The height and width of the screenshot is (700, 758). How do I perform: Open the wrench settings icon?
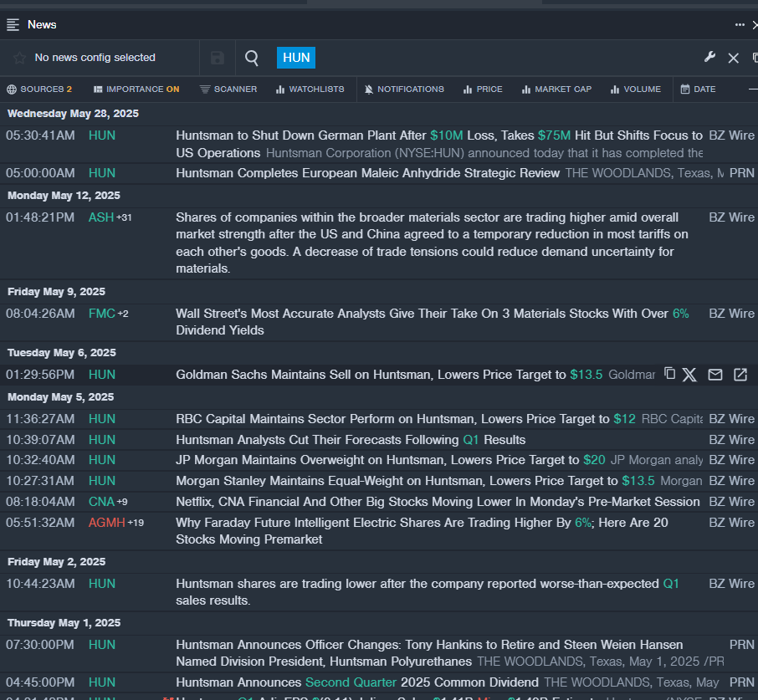tap(709, 58)
